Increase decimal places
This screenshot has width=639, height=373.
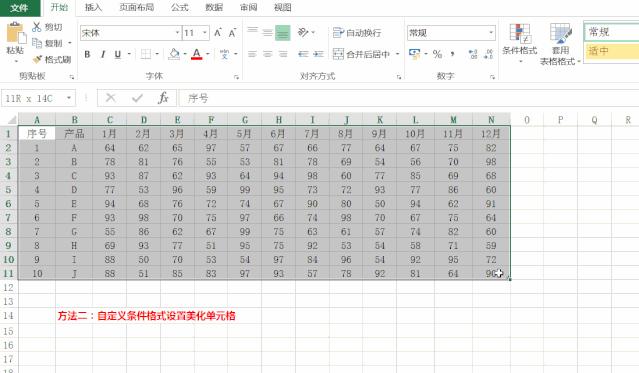tap(473, 54)
